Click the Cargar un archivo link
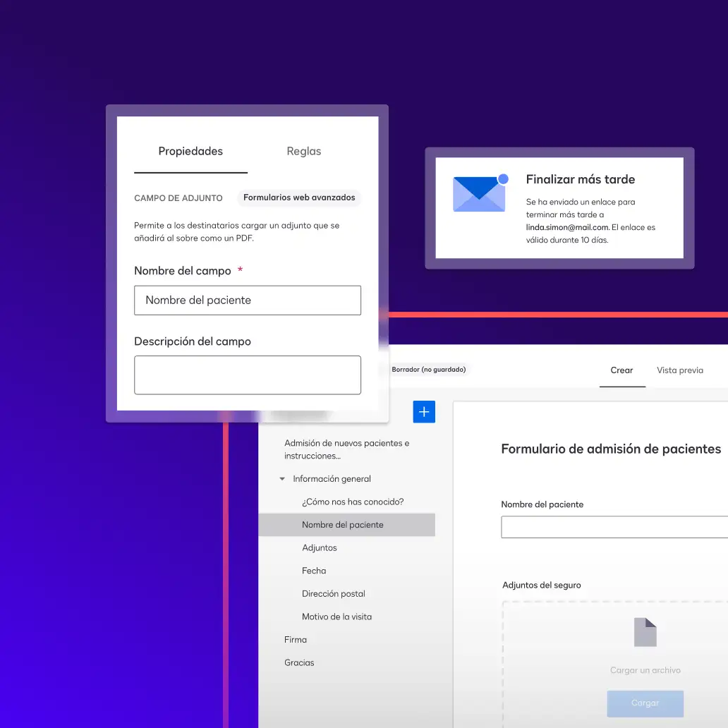The height and width of the screenshot is (728, 728). (645, 670)
